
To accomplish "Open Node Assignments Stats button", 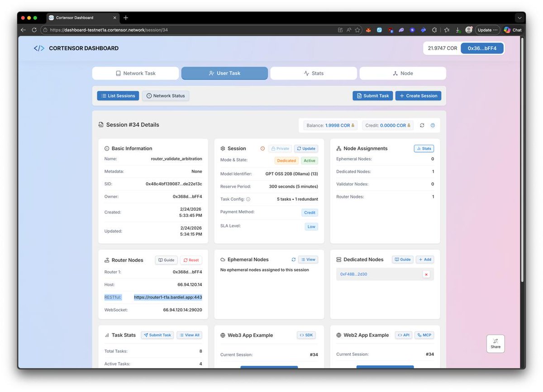I will (424, 148).
